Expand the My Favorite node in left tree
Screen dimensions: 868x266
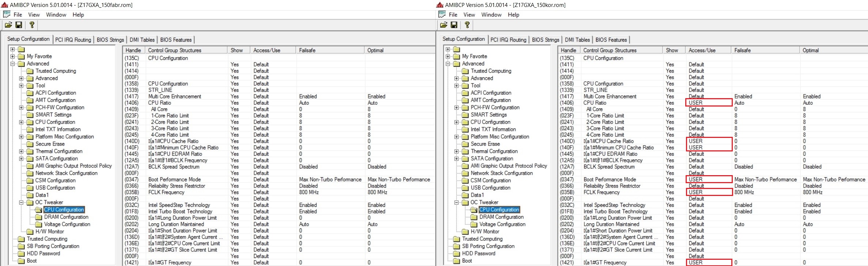click(12, 57)
